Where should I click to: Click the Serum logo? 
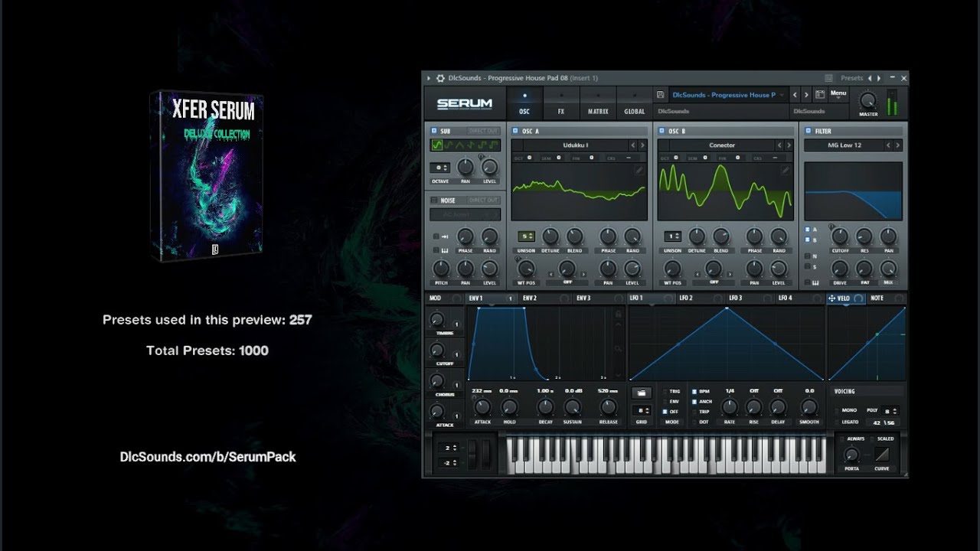click(465, 103)
